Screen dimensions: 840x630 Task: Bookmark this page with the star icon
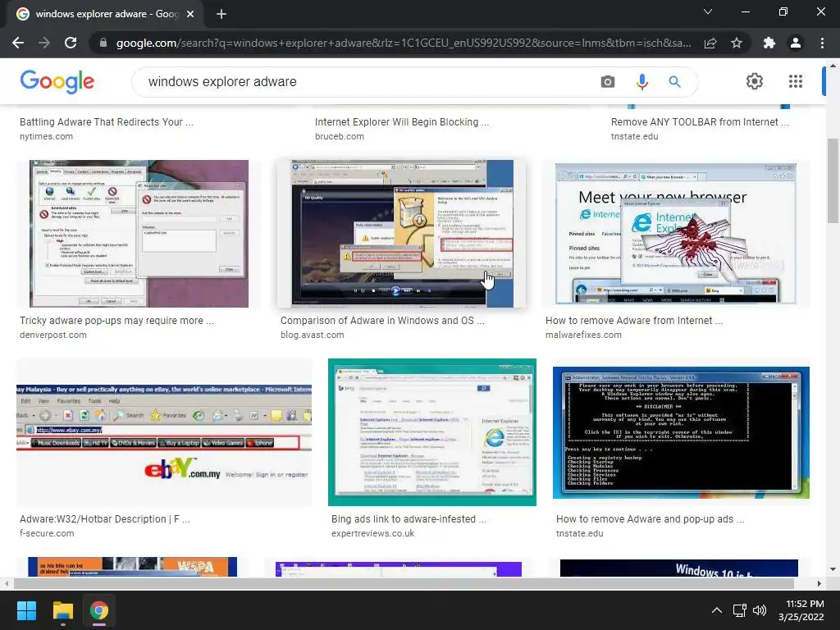[737, 43]
